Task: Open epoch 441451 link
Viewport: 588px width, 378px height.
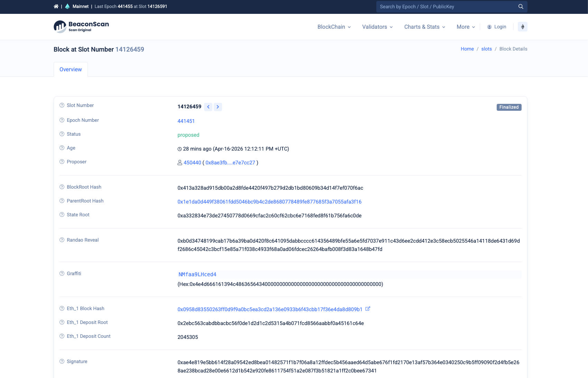Action: tap(186, 121)
